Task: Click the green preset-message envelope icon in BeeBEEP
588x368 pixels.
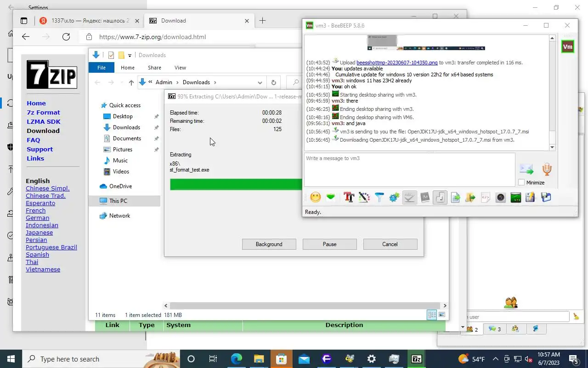Action: pos(330,197)
